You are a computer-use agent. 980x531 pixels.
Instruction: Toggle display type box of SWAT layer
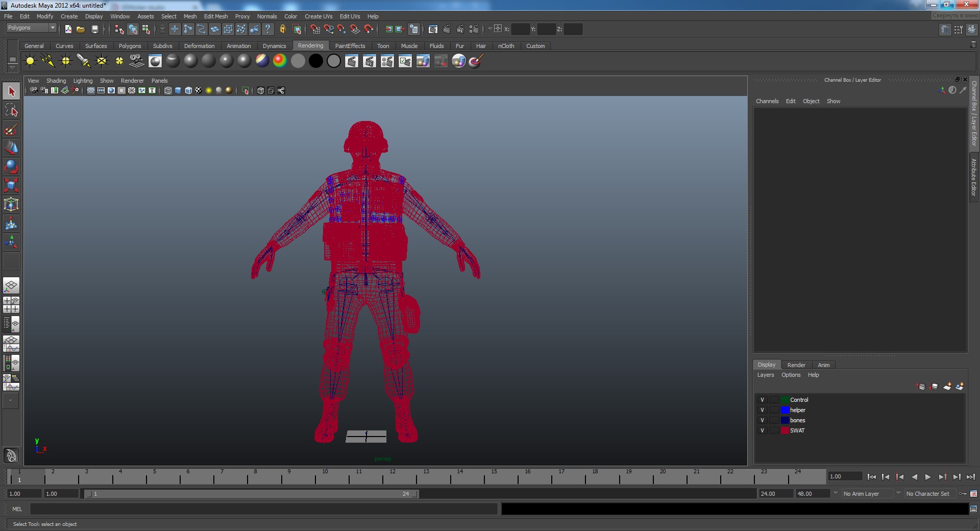(x=774, y=430)
